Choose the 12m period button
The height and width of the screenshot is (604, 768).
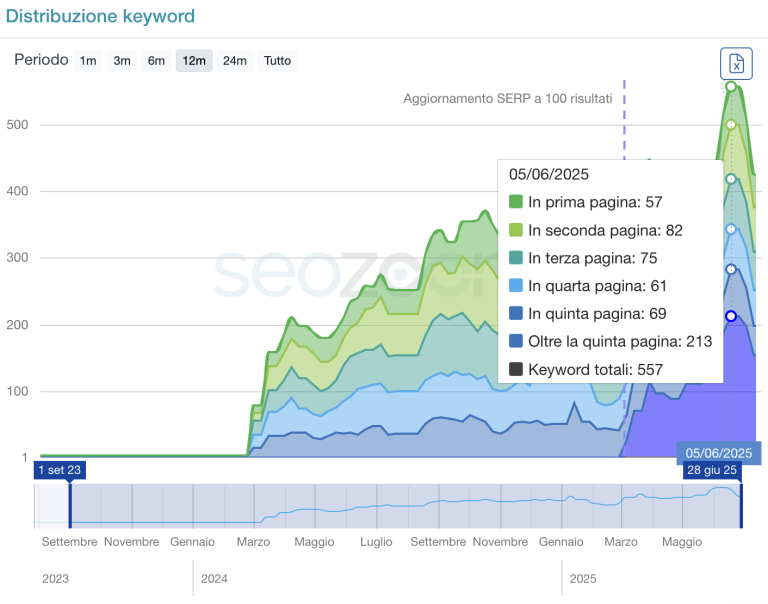click(193, 61)
